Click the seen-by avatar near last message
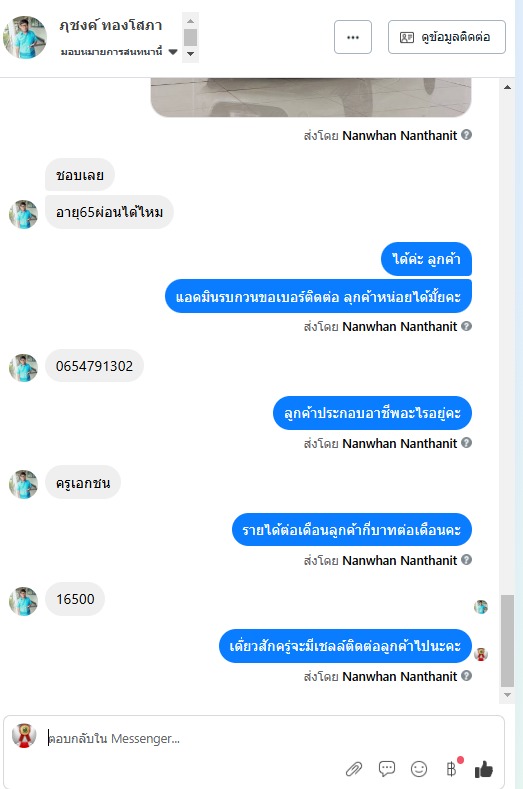 click(481, 654)
